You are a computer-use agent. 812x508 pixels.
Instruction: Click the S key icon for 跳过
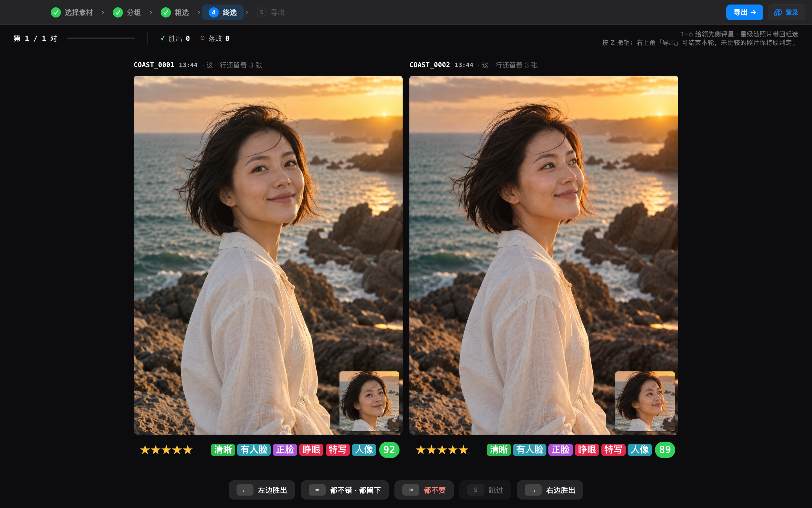(x=475, y=490)
